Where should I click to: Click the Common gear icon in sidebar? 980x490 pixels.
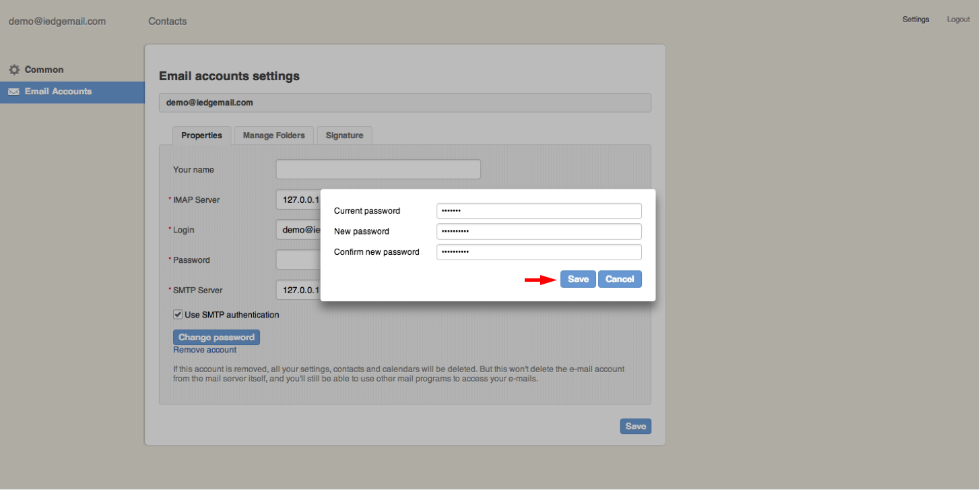coord(13,70)
